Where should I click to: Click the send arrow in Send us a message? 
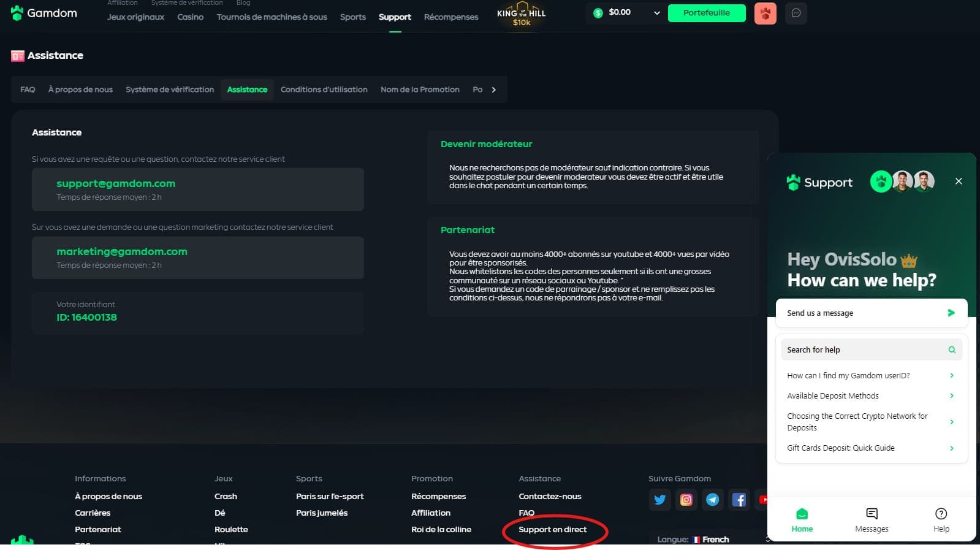pyautogui.click(x=951, y=313)
